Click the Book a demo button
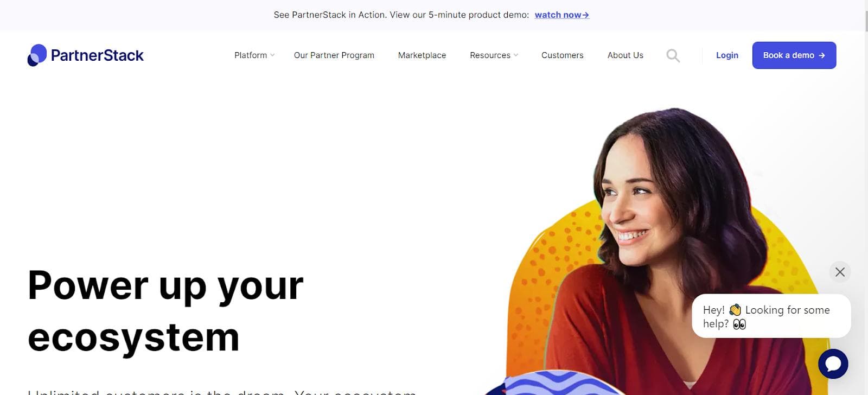This screenshot has height=395, width=868. click(x=794, y=55)
